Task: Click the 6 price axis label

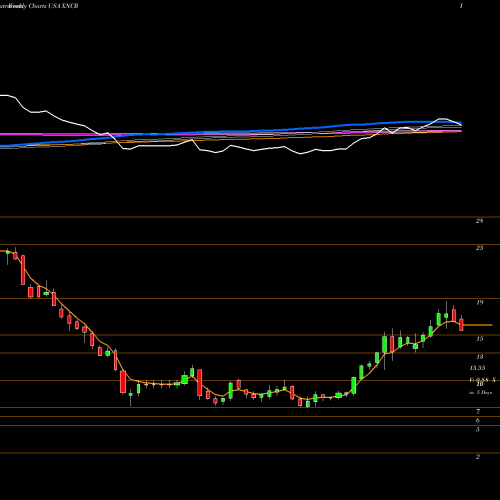Action: pyautogui.click(x=478, y=421)
